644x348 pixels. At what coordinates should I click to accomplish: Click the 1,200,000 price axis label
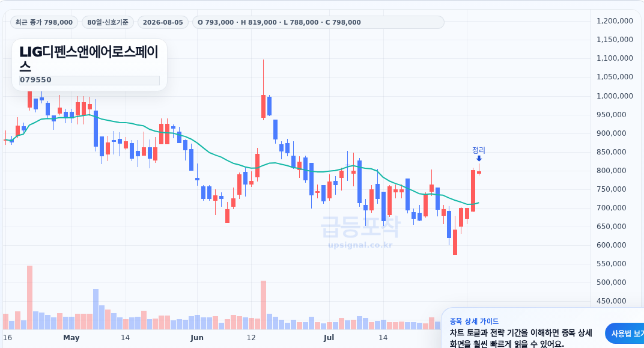(615, 21)
